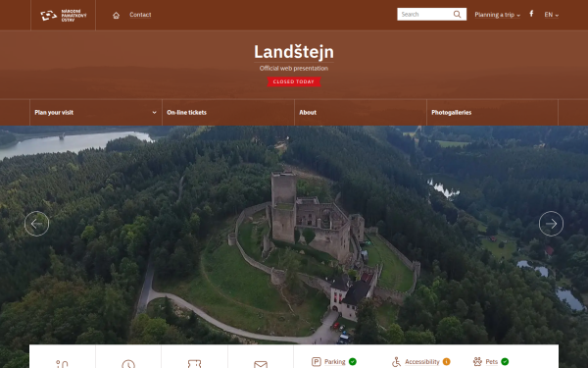Go to the home page icon
Screen dimensions: 588x368
point(117,15)
